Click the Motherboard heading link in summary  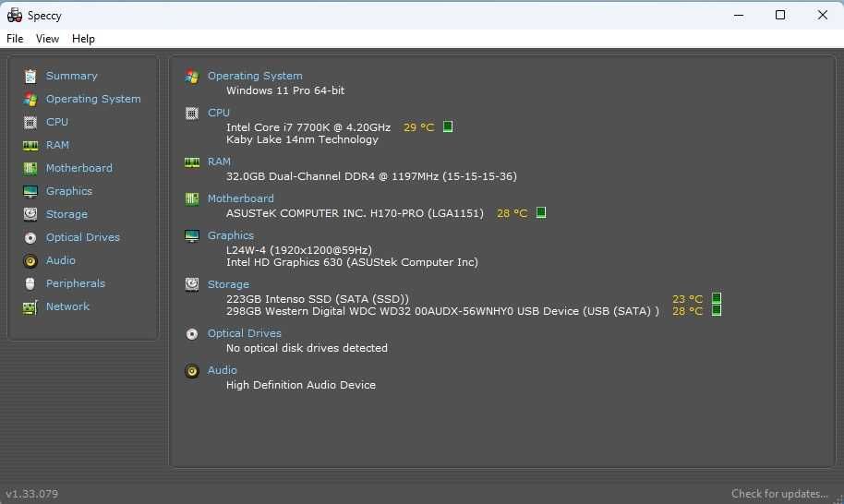241,198
